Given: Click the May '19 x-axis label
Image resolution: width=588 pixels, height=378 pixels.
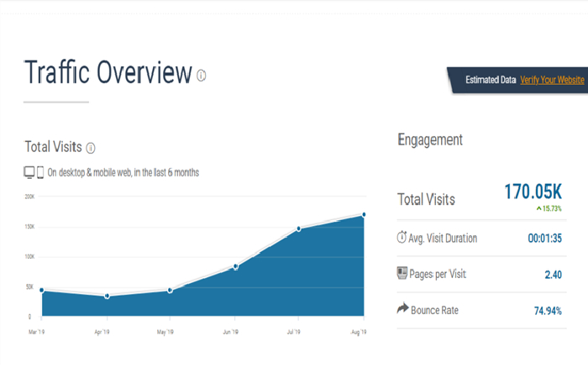Looking at the screenshot, I should coord(165,332).
